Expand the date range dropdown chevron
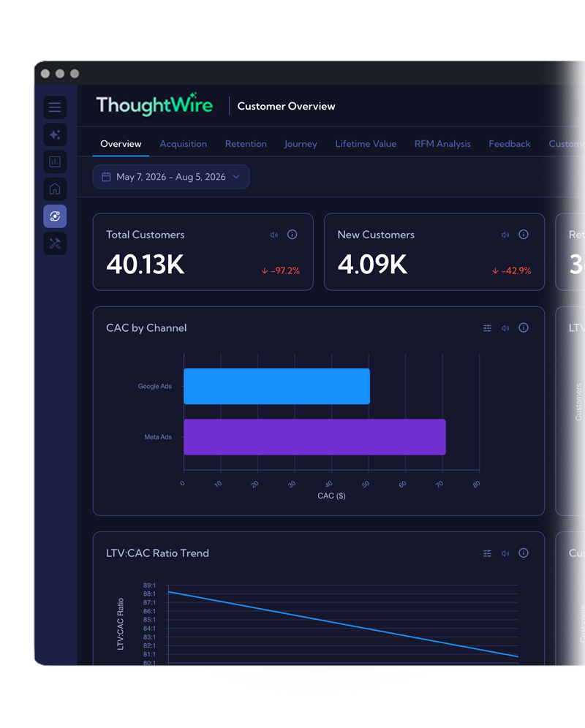 [236, 177]
